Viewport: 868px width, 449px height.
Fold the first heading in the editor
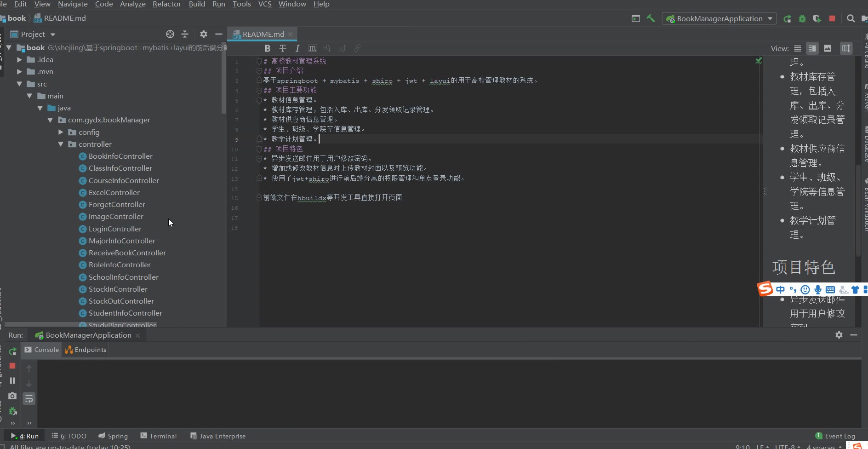(259, 61)
